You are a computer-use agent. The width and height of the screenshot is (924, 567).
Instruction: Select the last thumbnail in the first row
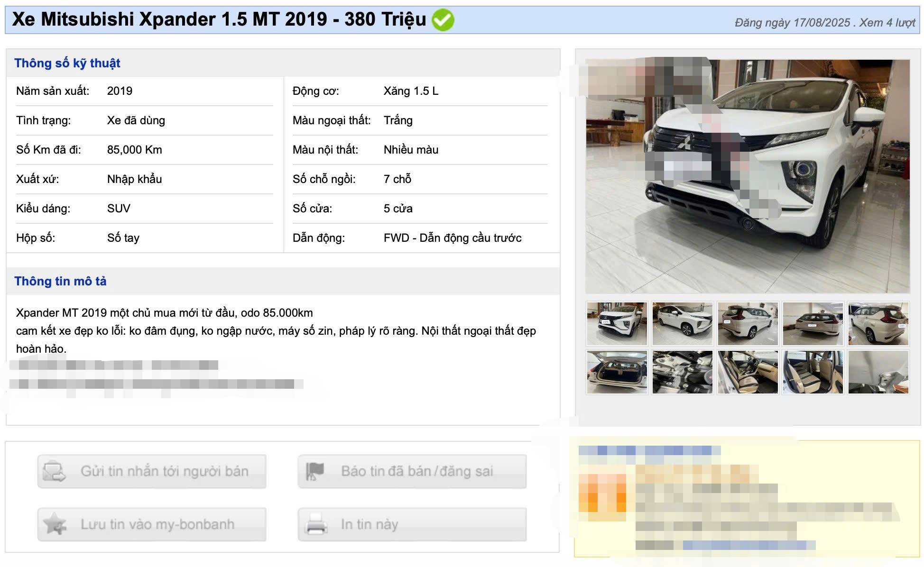[878, 323]
